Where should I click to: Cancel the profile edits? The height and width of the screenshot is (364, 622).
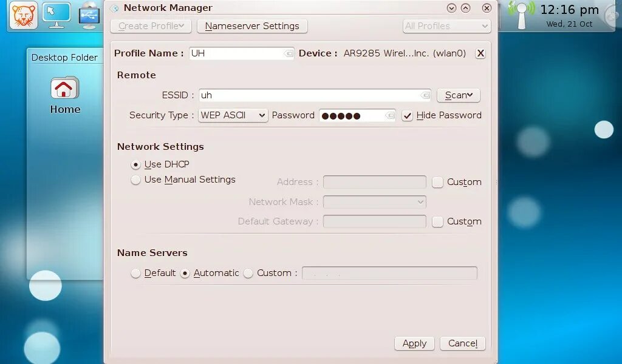(462, 343)
